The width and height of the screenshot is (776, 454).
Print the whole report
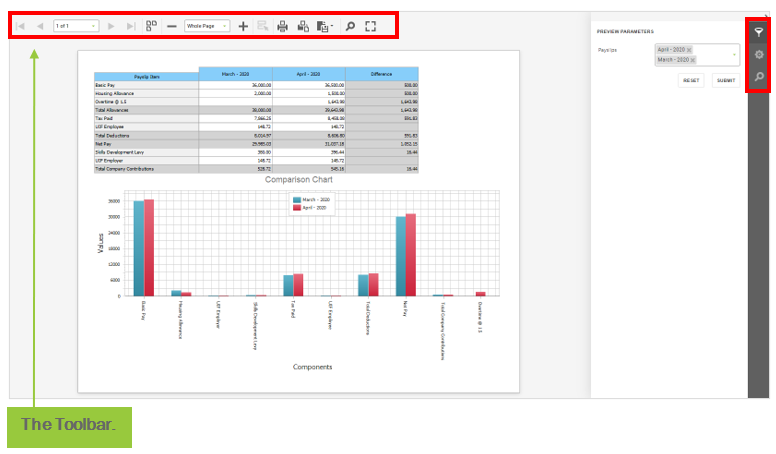283,26
